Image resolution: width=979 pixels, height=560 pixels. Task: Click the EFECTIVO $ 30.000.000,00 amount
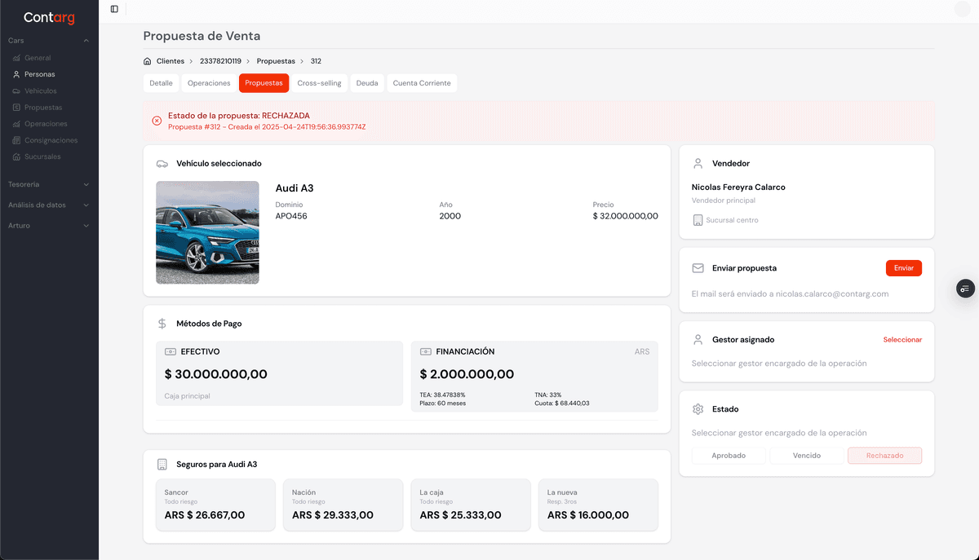tap(215, 374)
